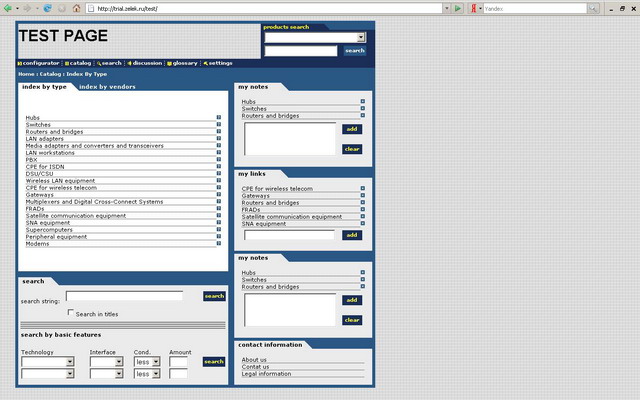
Task: Open the discussion menu item
Action: (145, 63)
